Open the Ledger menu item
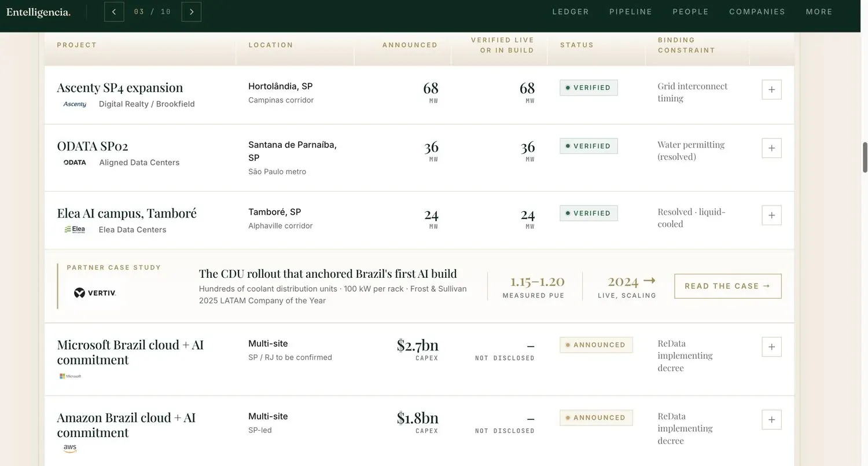The width and height of the screenshot is (868, 466). pos(571,12)
